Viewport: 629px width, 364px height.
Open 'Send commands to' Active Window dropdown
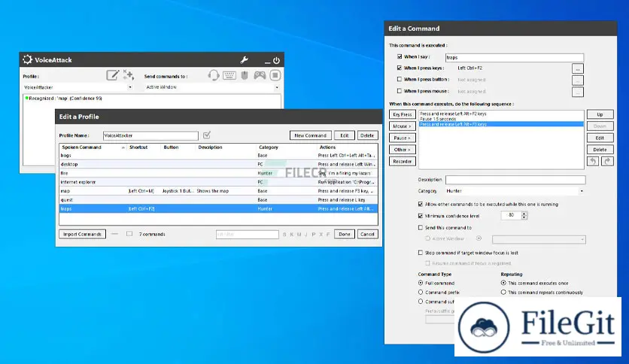[212, 87]
